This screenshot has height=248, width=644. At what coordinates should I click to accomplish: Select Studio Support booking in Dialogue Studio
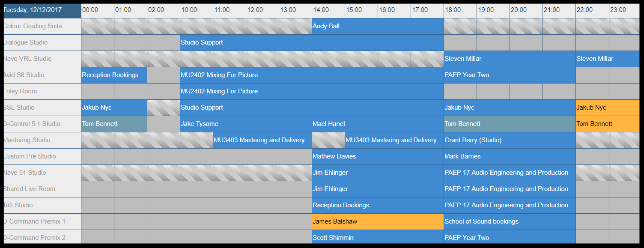(312, 42)
